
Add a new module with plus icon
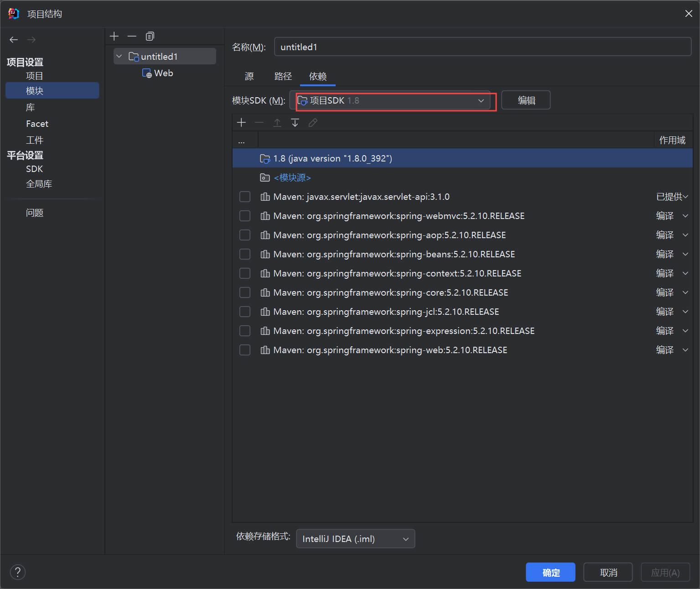click(x=114, y=36)
